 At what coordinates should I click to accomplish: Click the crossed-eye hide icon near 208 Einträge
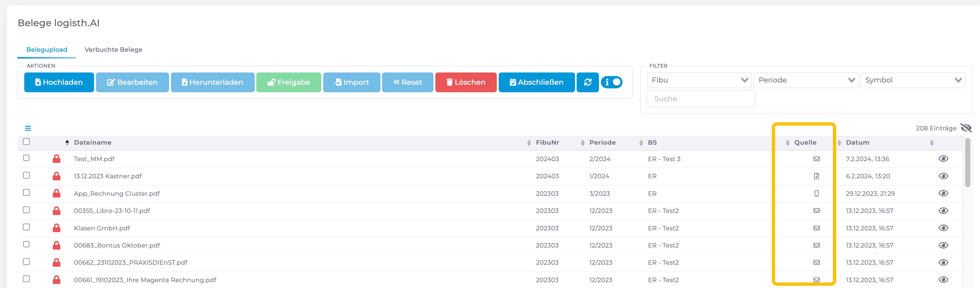click(966, 128)
